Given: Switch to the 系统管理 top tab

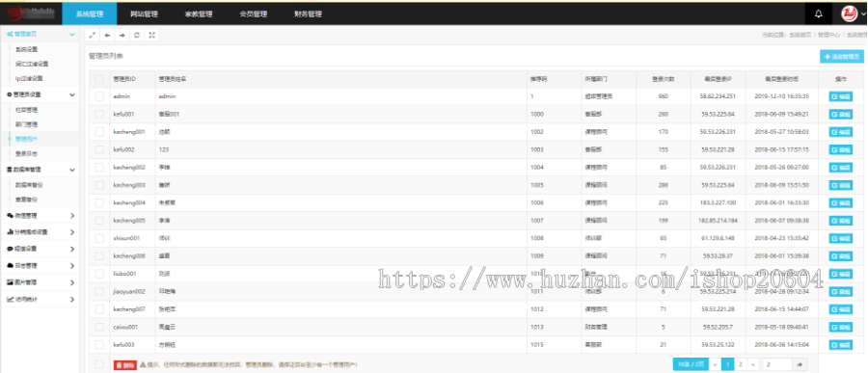Looking at the screenshot, I should pos(90,13).
